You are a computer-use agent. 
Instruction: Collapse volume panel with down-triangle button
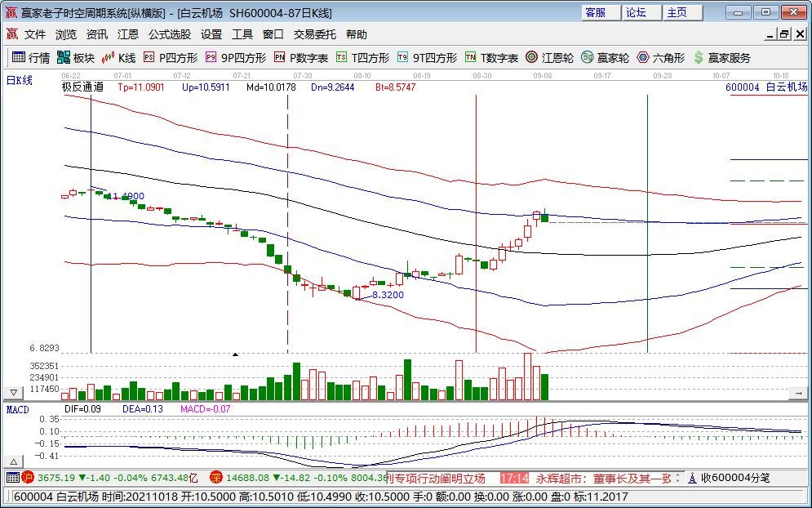pos(13,393)
